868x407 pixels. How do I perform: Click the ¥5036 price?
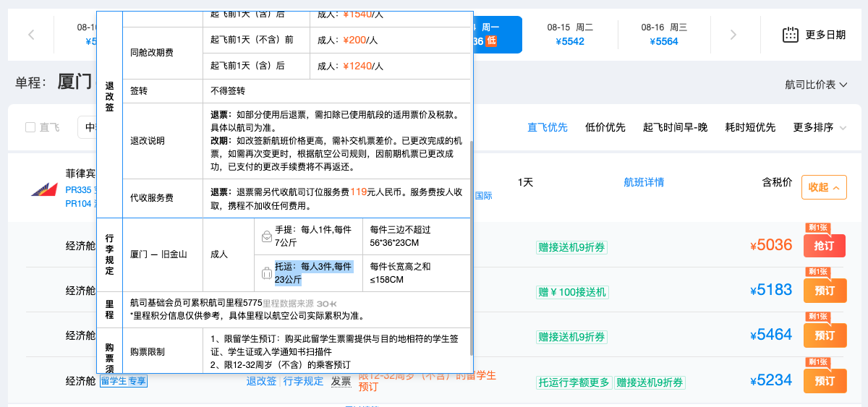pos(771,245)
